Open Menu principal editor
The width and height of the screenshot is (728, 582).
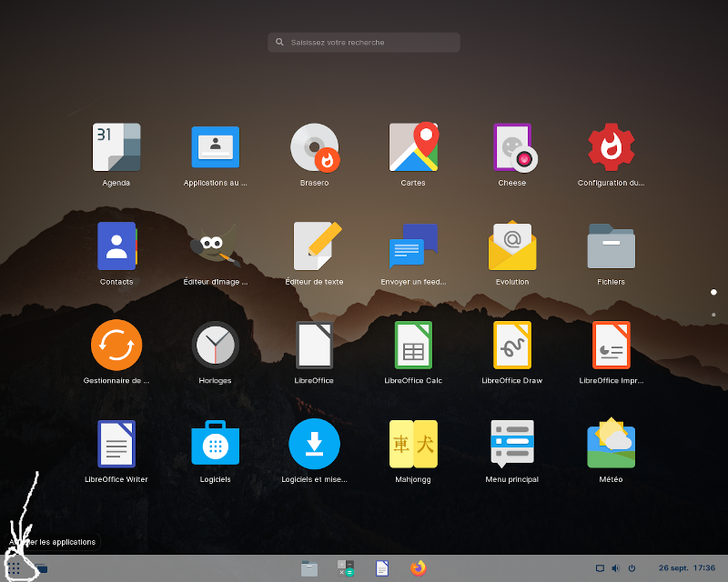click(x=512, y=444)
